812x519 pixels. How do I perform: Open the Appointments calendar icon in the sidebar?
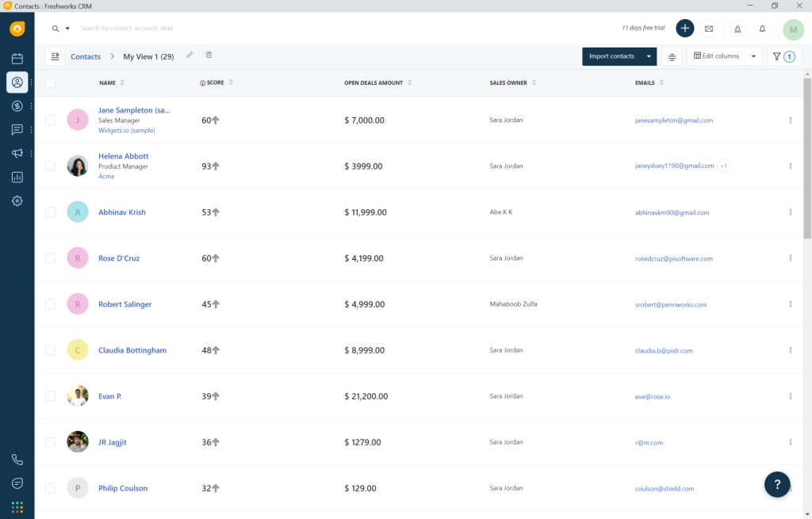pos(17,58)
